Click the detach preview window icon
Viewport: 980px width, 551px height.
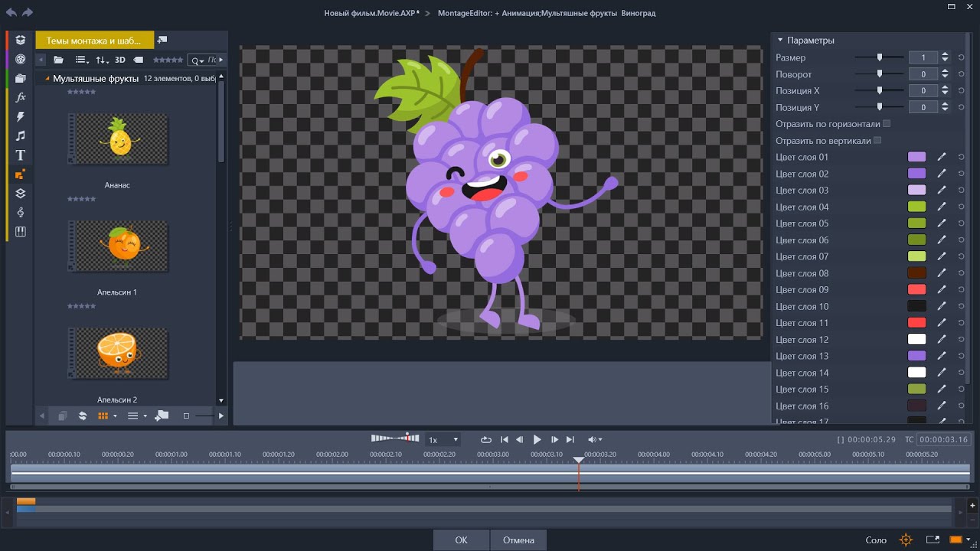(x=932, y=540)
